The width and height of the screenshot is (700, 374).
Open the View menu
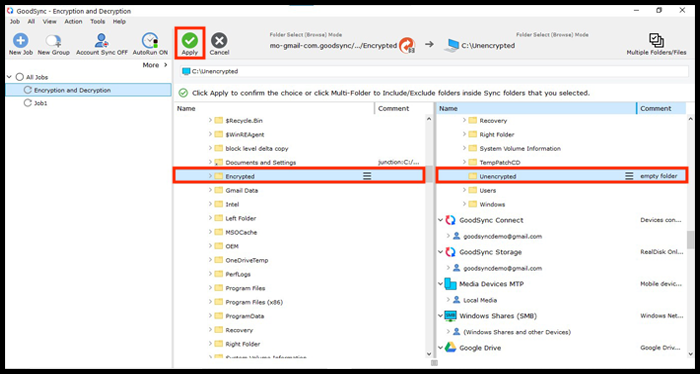(x=50, y=21)
